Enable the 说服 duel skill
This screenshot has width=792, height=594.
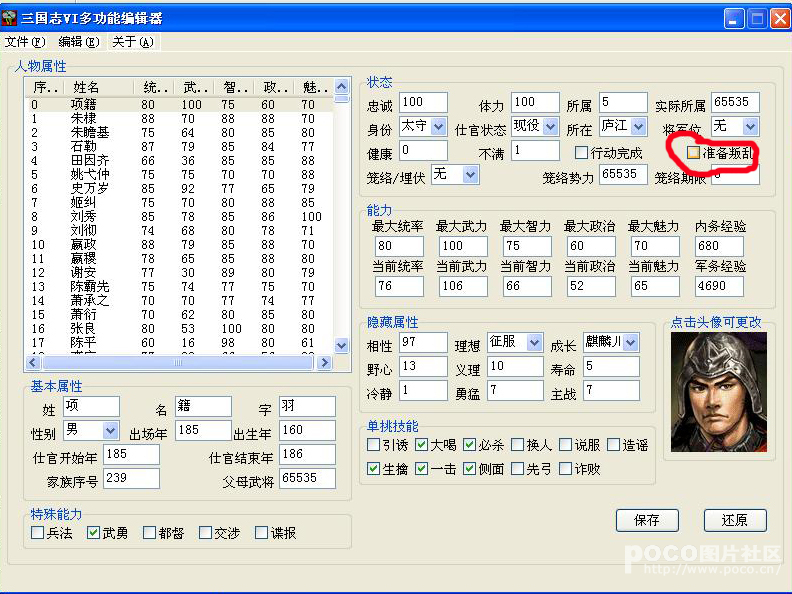click(565, 445)
